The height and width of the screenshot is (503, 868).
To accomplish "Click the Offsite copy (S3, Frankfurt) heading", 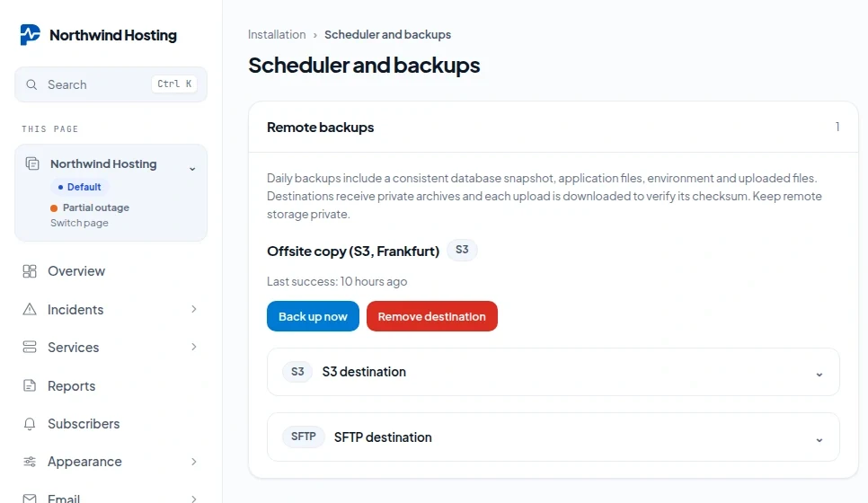I will (x=353, y=251).
